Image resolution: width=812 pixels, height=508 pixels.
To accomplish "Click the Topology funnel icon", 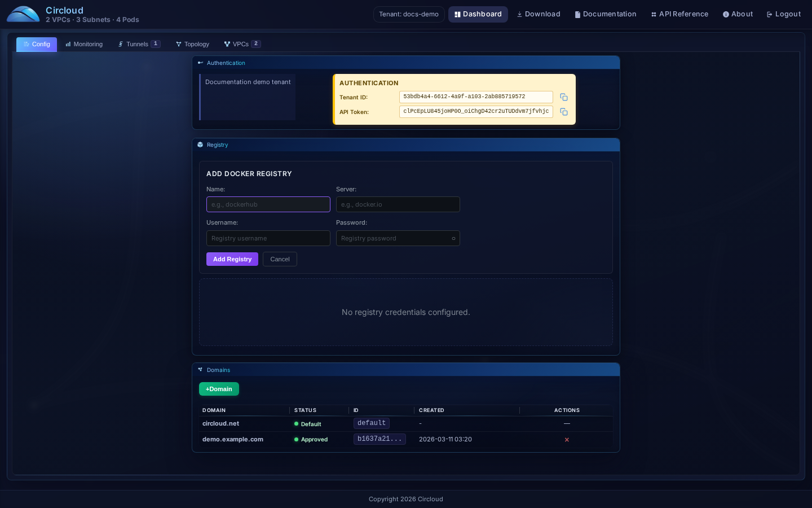I will pos(179,44).
